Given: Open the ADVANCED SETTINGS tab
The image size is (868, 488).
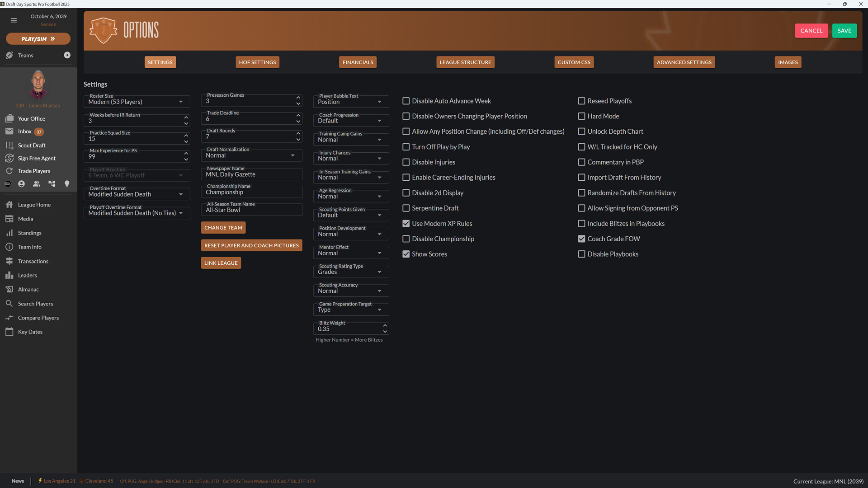Looking at the screenshot, I should pyautogui.click(x=684, y=62).
